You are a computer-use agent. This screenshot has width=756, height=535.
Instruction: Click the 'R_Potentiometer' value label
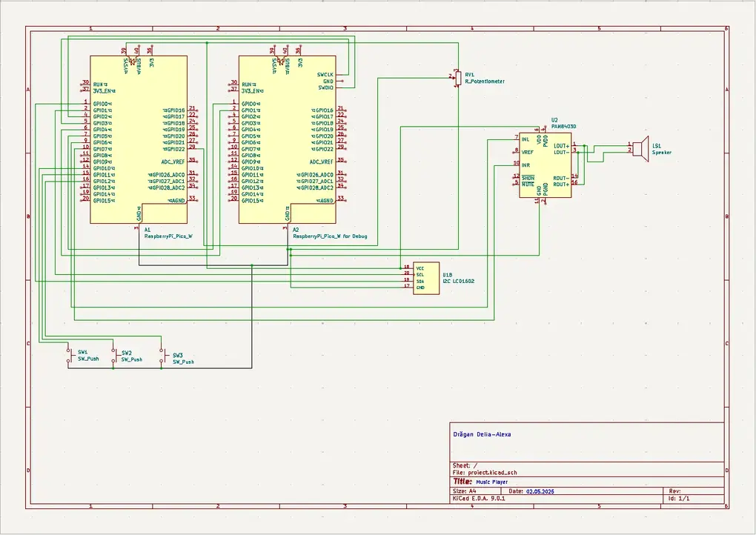coord(485,82)
